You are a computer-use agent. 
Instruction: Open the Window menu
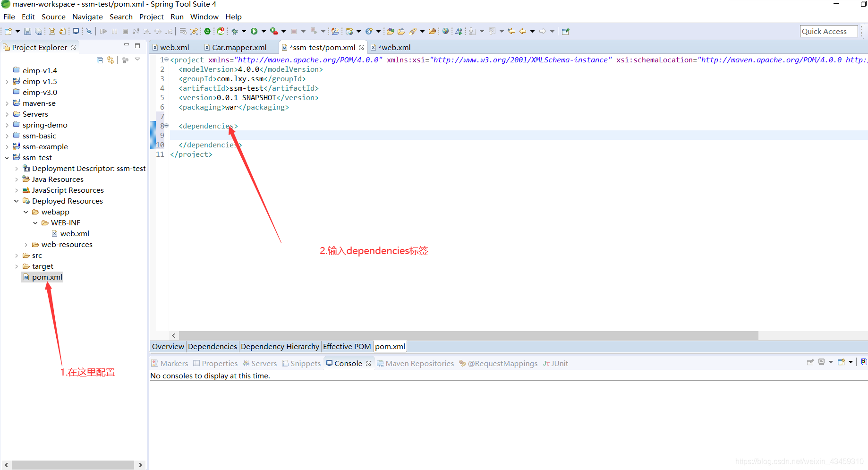[204, 17]
